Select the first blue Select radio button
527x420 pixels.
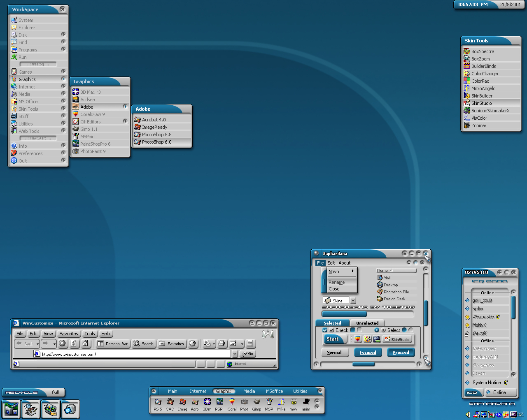coord(377,330)
